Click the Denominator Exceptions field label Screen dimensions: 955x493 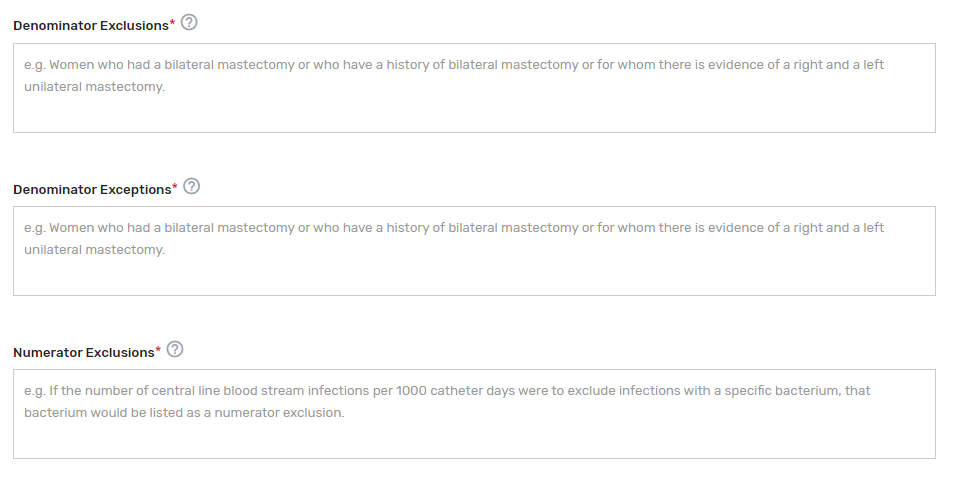pos(92,189)
